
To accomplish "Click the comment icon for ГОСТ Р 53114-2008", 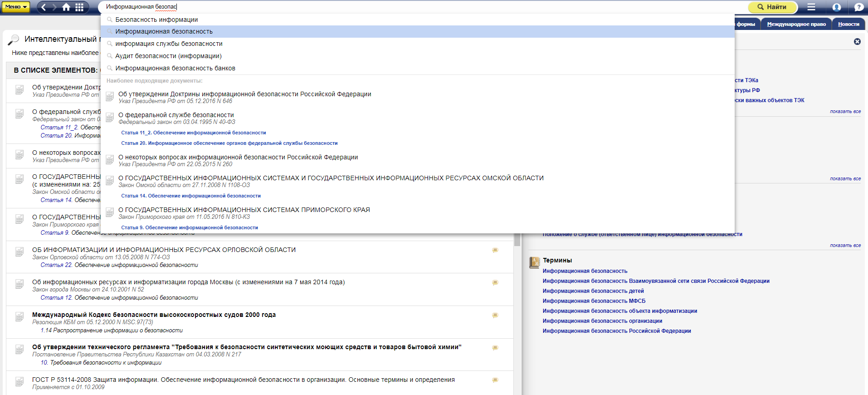I will [x=495, y=380].
